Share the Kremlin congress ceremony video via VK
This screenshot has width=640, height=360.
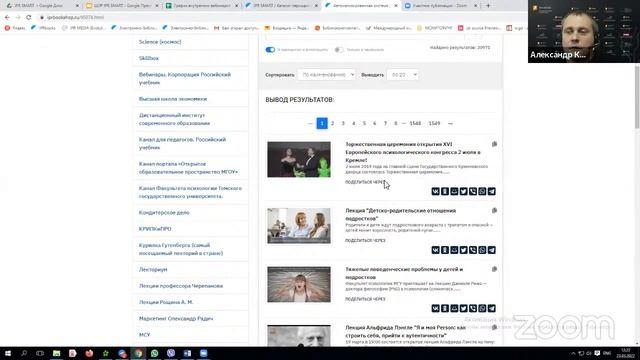click(x=436, y=191)
